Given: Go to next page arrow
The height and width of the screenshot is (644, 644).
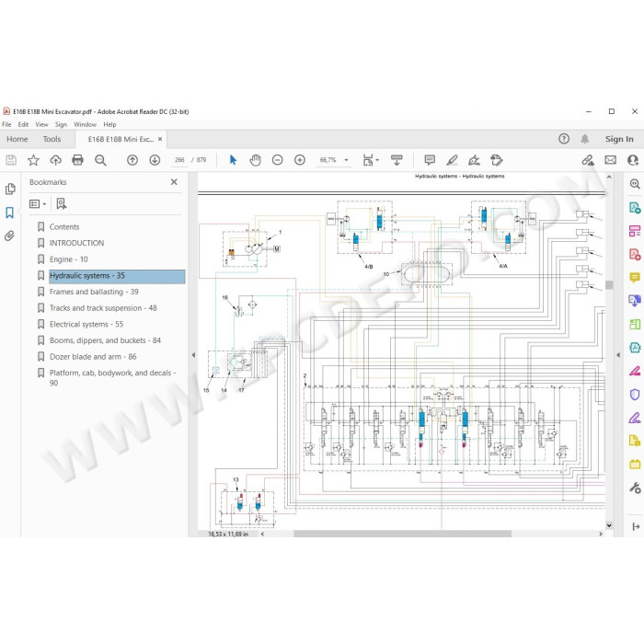Looking at the screenshot, I should coord(155,160).
